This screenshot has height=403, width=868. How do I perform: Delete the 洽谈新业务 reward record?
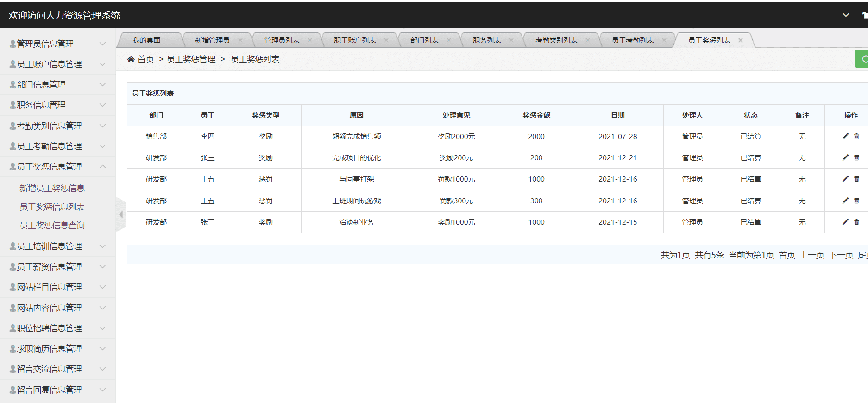pos(856,222)
